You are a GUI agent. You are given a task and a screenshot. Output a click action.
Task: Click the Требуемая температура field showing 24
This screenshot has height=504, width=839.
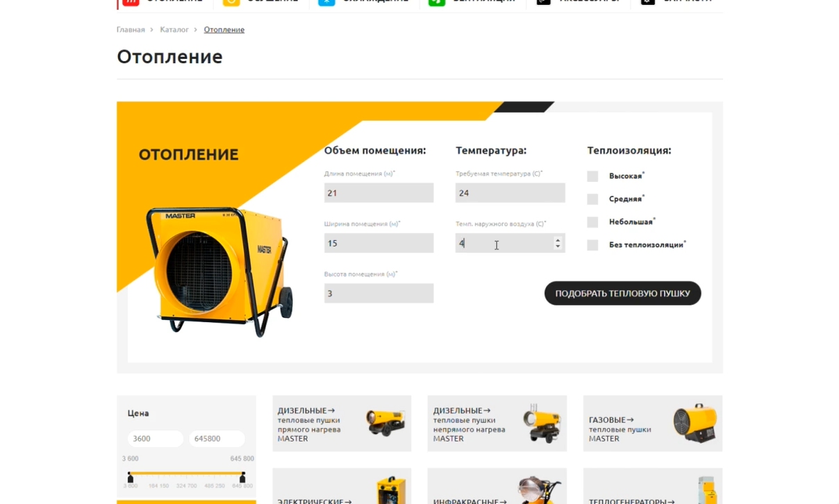tap(510, 193)
